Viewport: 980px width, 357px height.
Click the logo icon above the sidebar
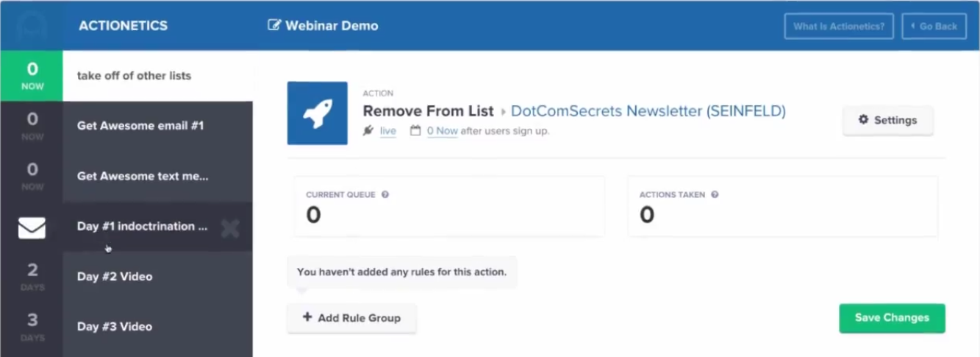[x=32, y=26]
